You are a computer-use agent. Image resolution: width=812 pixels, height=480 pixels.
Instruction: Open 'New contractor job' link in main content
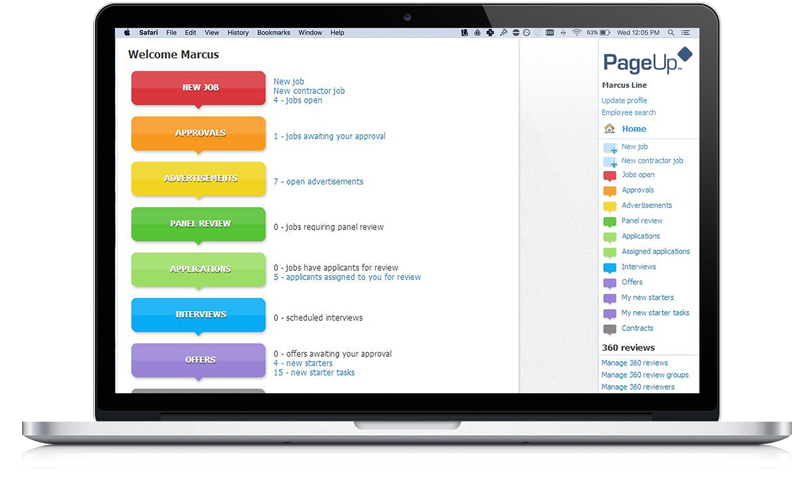[309, 91]
